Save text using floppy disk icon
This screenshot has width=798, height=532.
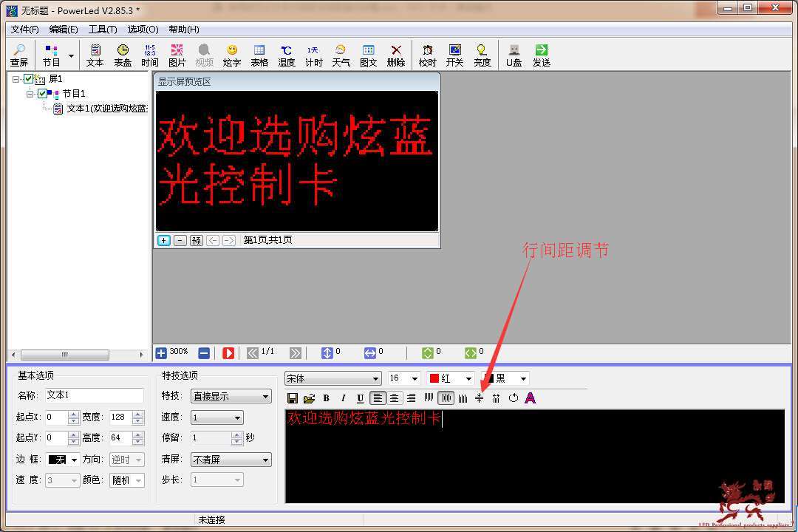(293, 398)
